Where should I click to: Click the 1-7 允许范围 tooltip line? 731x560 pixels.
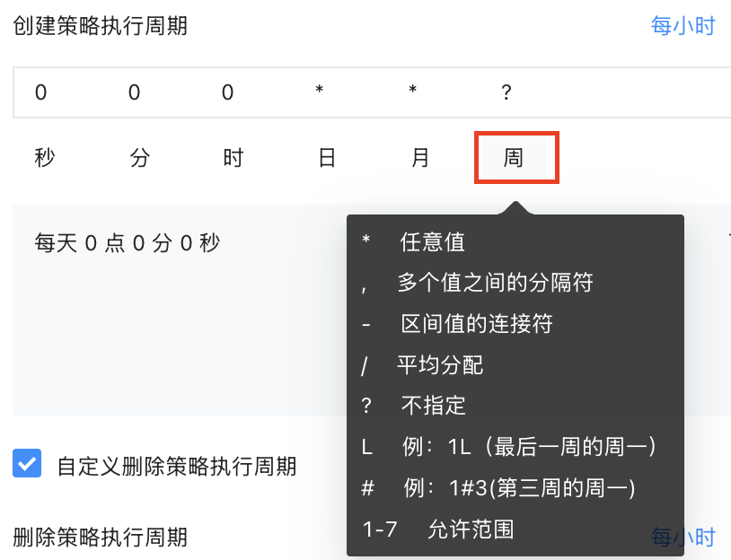pos(437,529)
